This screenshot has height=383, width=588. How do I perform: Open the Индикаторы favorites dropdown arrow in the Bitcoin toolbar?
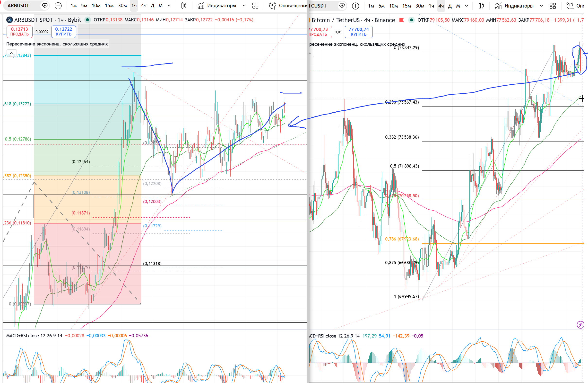coord(542,6)
